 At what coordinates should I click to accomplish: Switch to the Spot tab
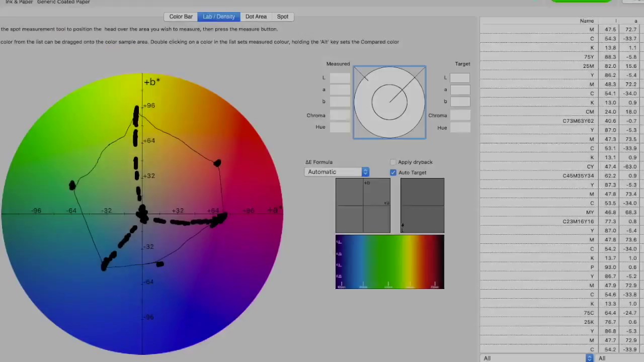pyautogui.click(x=283, y=17)
